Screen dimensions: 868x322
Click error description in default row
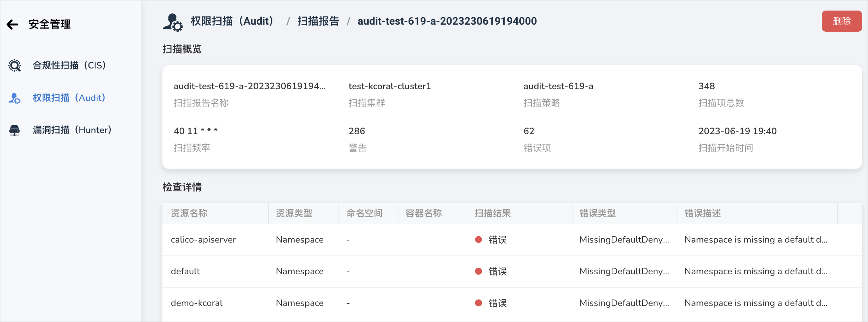756,271
